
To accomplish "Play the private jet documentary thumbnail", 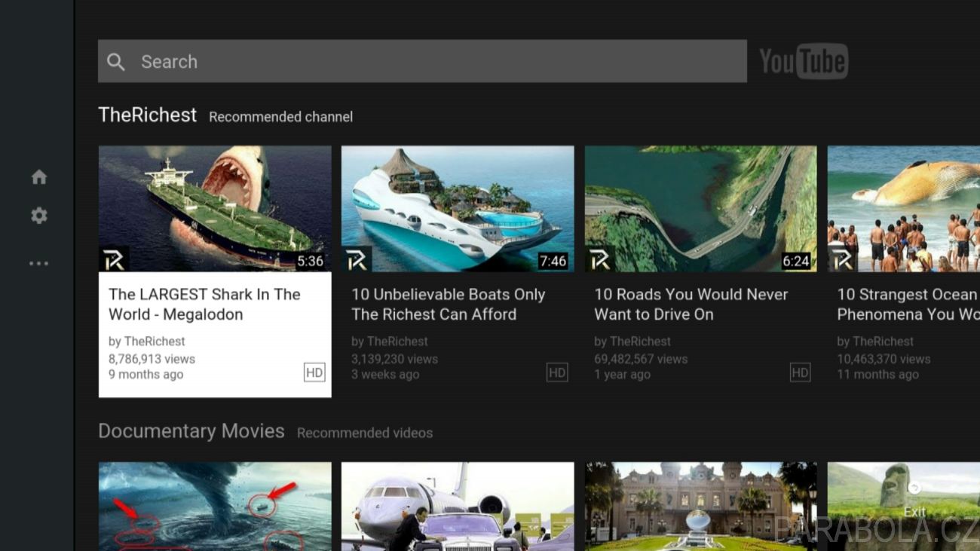I will pyautogui.click(x=458, y=507).
